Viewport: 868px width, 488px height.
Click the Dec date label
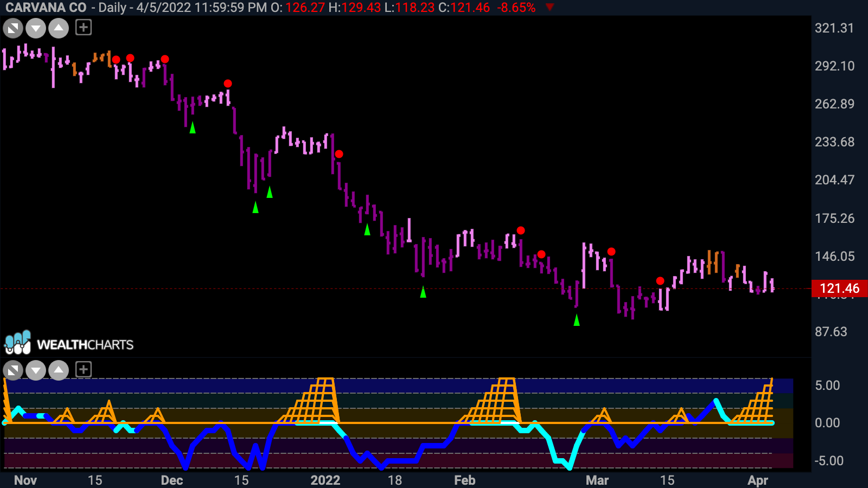coord(172,480)
